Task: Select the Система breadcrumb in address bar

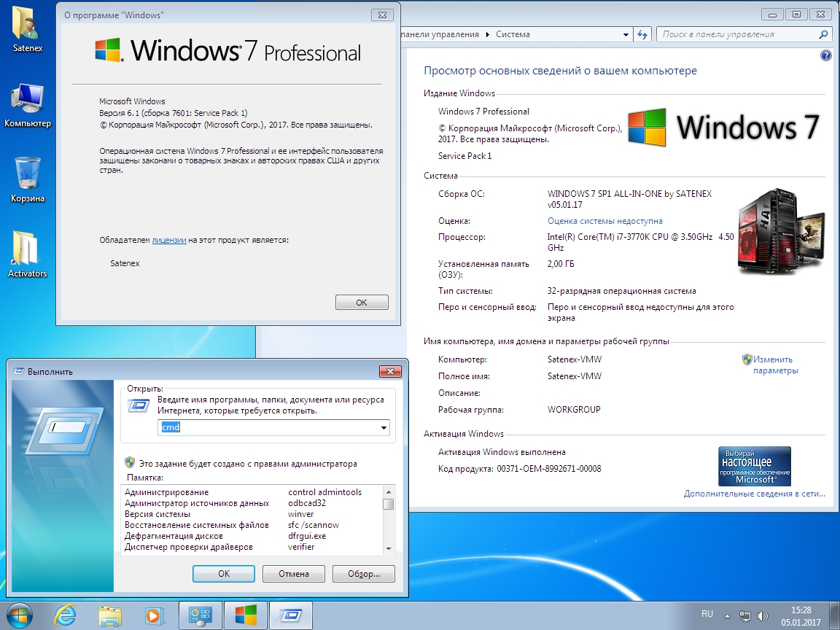Action: tap(513, 34)
